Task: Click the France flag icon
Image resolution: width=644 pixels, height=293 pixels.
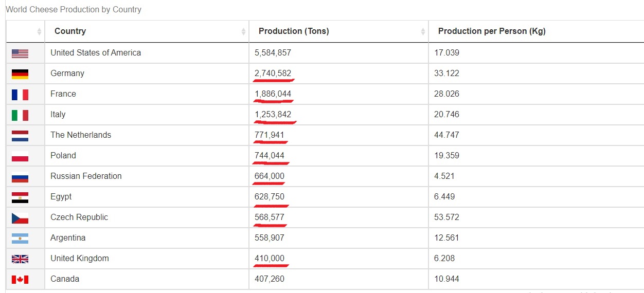Action: (x=20, y=95)
